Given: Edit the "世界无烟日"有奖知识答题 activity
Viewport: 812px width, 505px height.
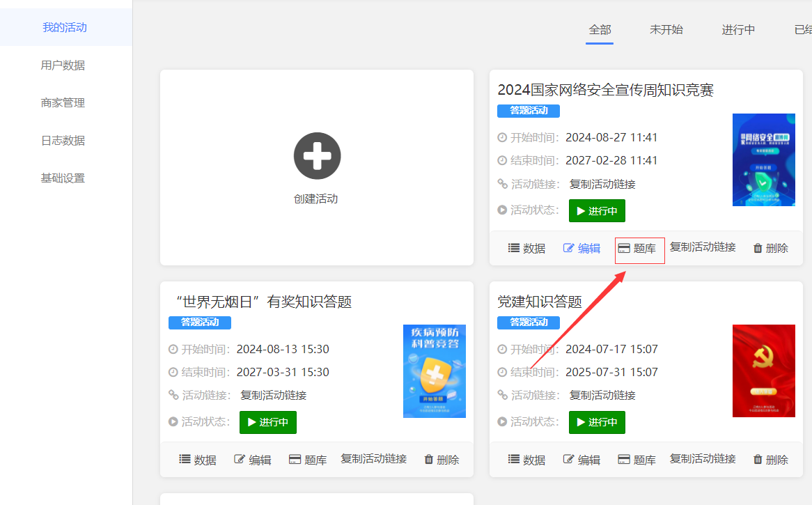Looking at the screenshot, I should pos(253,460).
